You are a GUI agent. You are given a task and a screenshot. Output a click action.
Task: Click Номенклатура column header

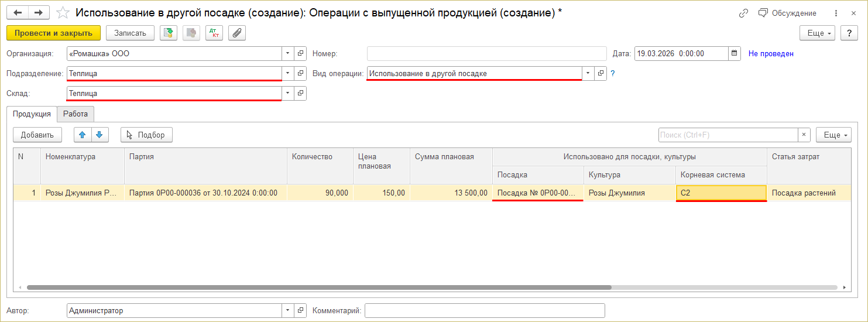[x=83, y=166]
